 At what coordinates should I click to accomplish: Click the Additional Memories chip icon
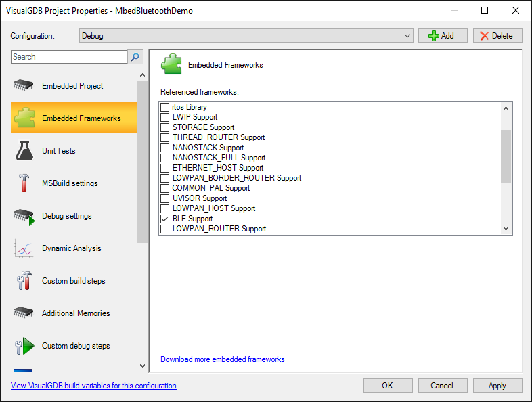click(x=23, y=313)
